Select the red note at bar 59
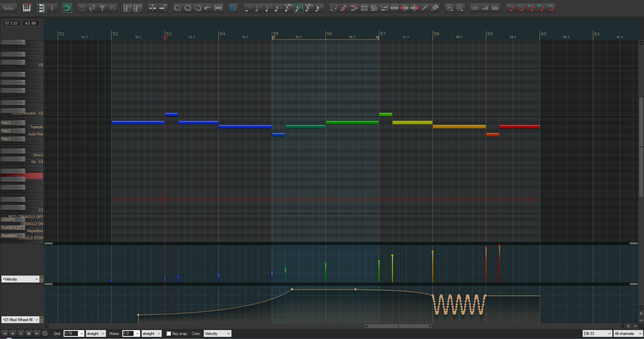Viewport: 644px width, 339px height. pyautogui.click(x=519, y=127)
